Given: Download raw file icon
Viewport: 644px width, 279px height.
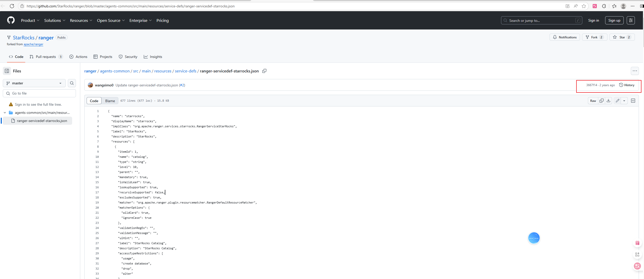Looking at the screenshot, I should point(608,101).
